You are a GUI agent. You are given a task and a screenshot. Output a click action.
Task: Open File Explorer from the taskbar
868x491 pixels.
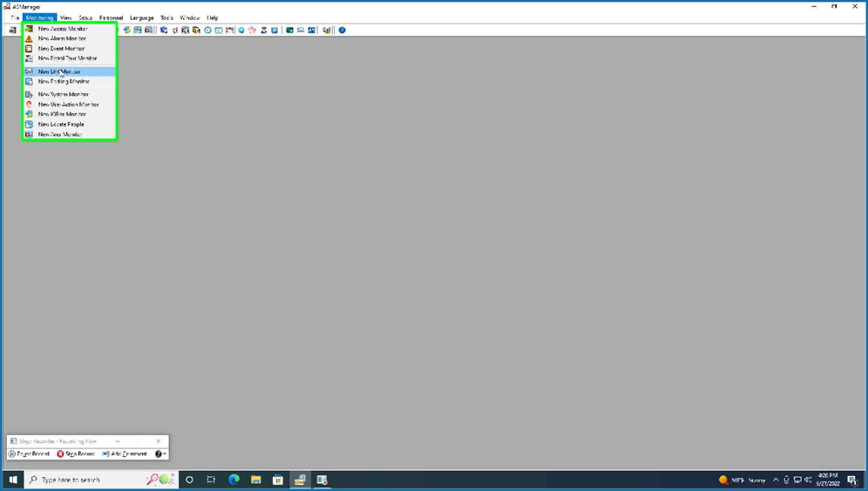pos(255,480)
